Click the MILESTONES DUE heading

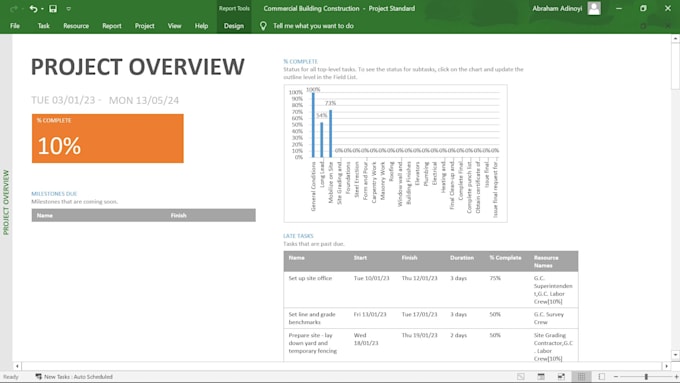click(54, 194)
